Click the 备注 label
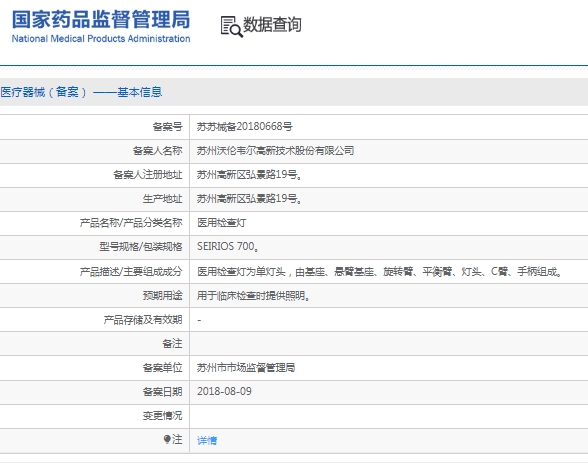 click(172, 344)
